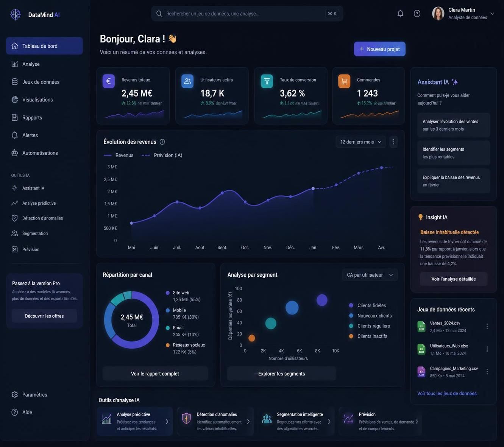Click the orange Clients inactifs bubble in chart
Screen dimensions: 504x447
click(252, 338)
